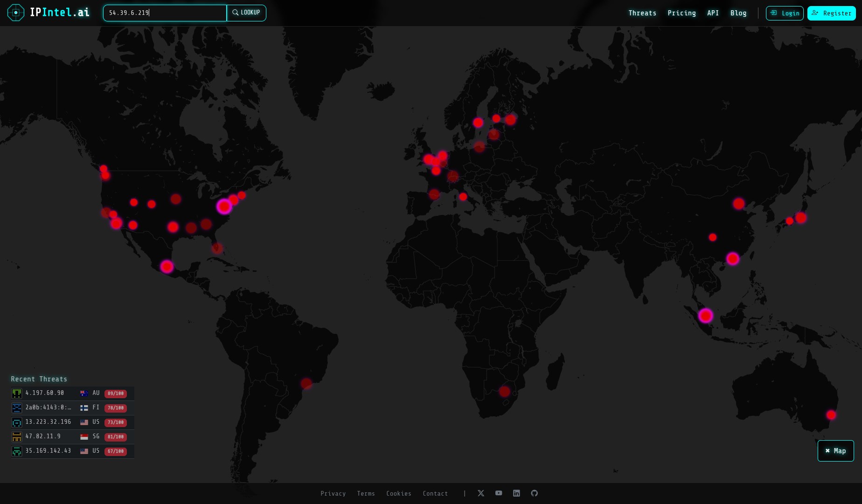This screenshot has width=862, height=504.
Task: Click the 67/100 score badge
Action: tap(116, 451)
